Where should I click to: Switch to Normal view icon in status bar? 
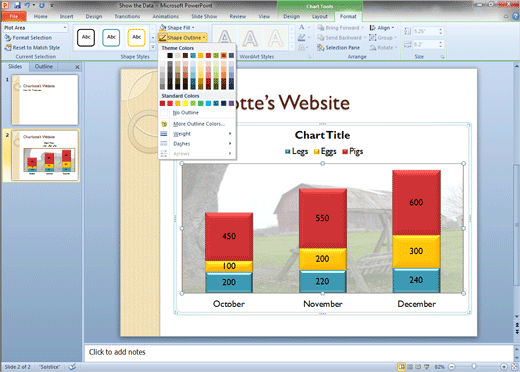click(402, 367)
